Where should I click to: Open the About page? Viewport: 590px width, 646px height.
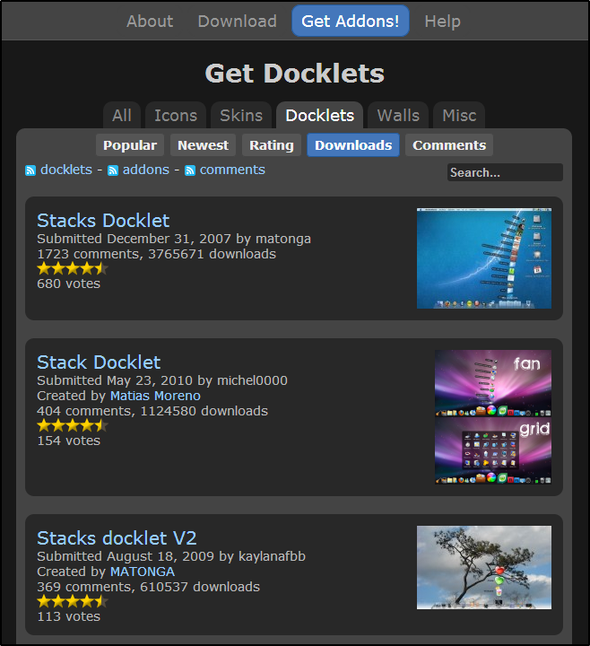click(x=150, y=21)
